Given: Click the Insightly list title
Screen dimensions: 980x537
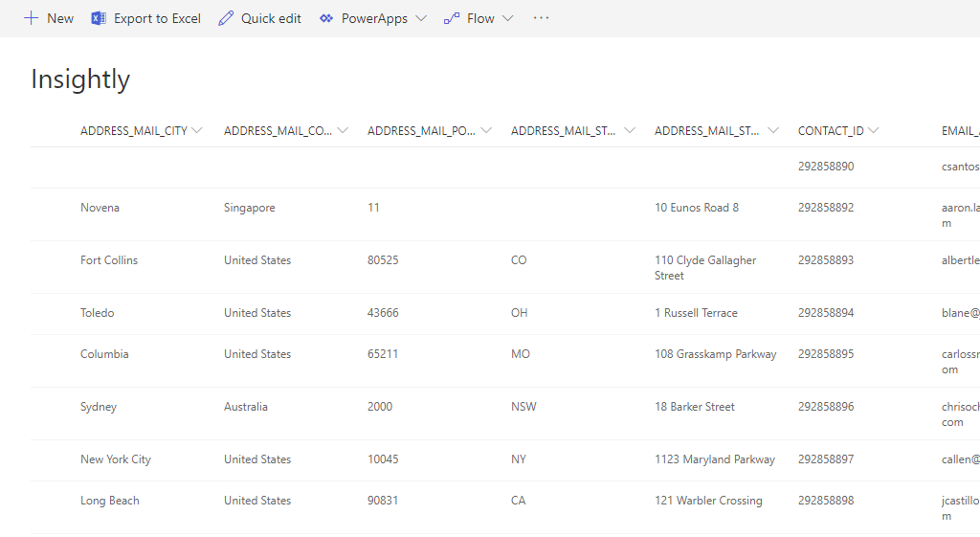Looking at the screenshot, I should [x=80, y=79].
